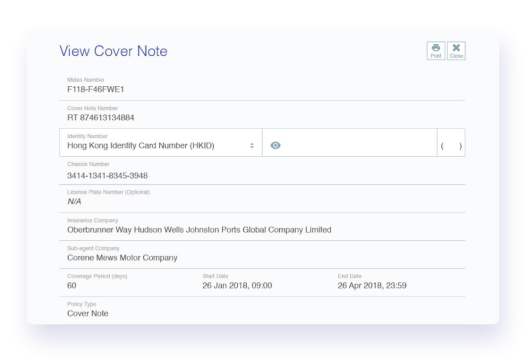Click the Start Date 26 Jan 2018, 09:00
This screenshot has width=532, height=362.
click(x=237, y=286)
